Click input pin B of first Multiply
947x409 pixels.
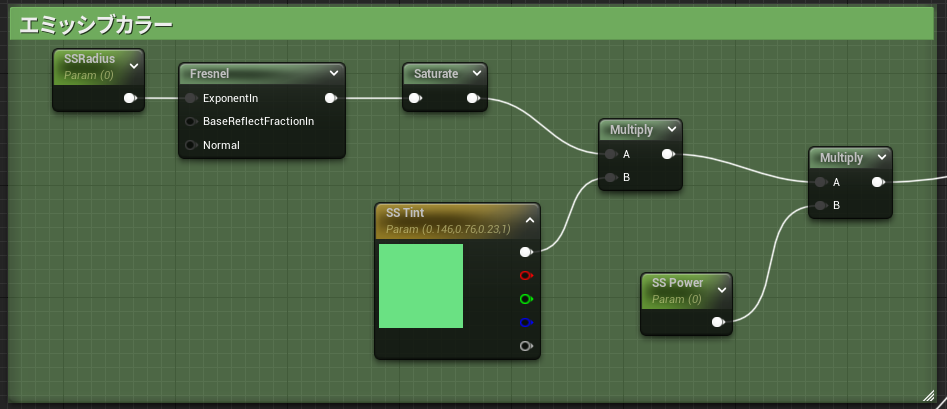click(x=611, y=178)
